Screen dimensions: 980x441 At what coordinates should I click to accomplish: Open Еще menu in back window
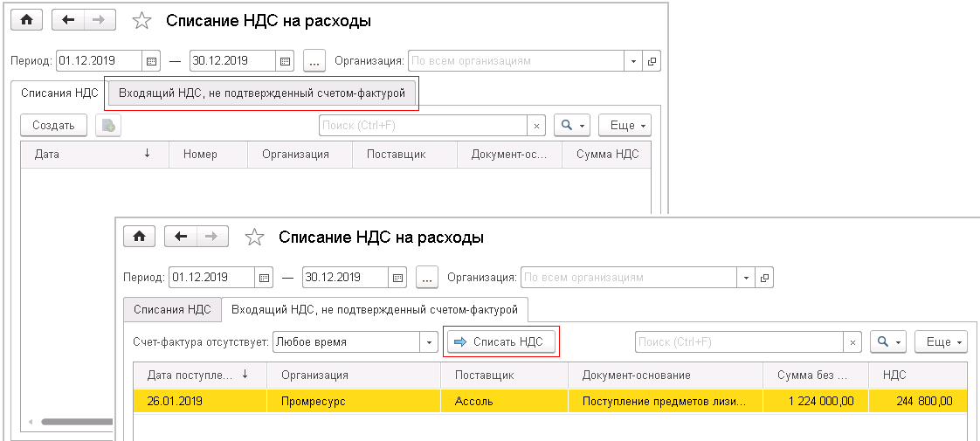[x=625, y=125]
